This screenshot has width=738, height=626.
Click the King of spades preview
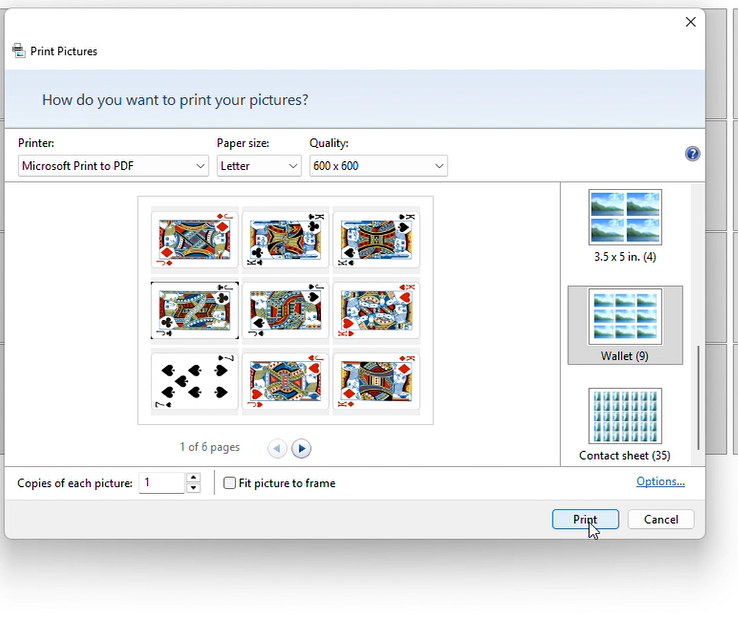click(376, 240)
